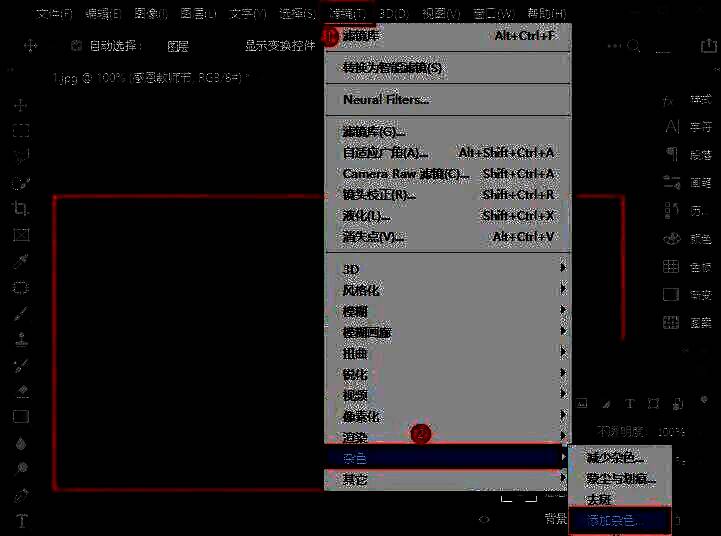Viewport: 721px width, 536px height.
Task: Select the Eraser tool
Action: 22,391
